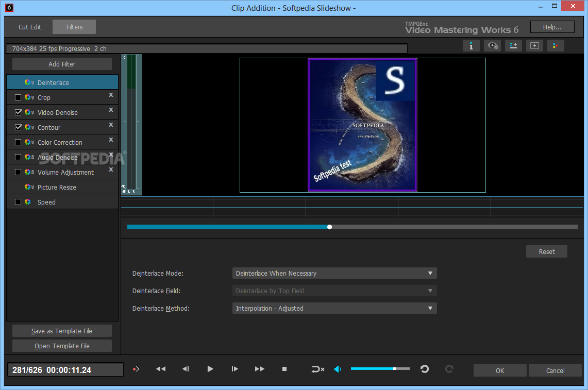The image size is (588, 390).
Task: Click the app logo icon in title bar
Action: coord(9,8)
